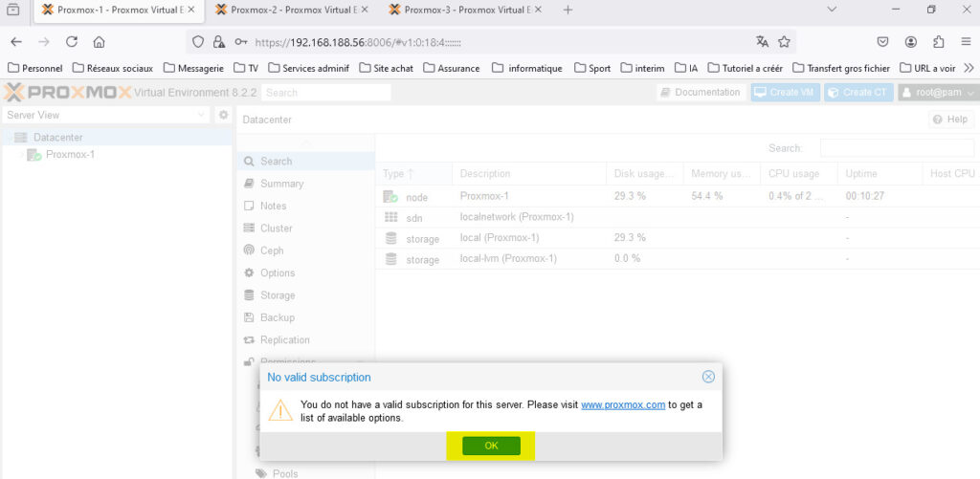Image resolution: width=980 pixels, height=479 pixels.
Task: Click the Create CT button
Action: point(858,93)
